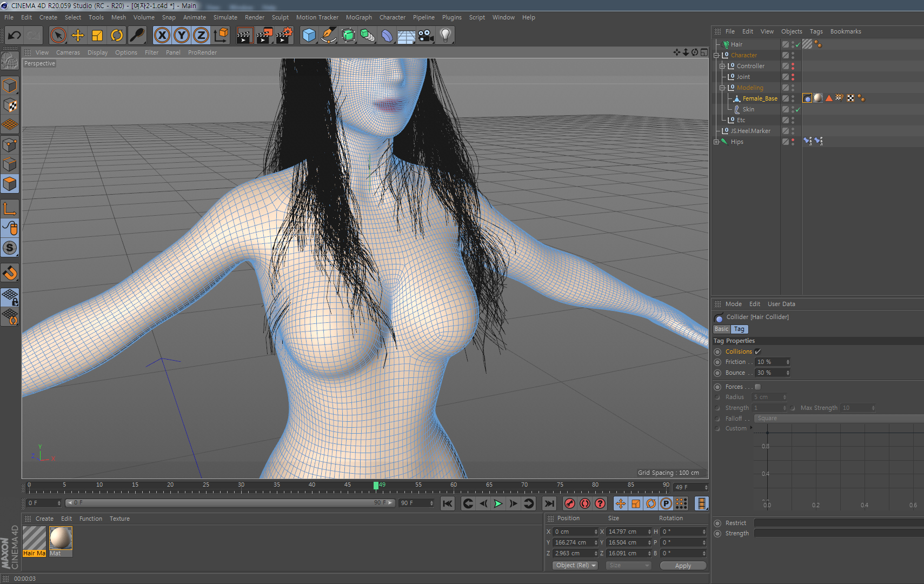Click the coordinate system icon
924x584 pixels.
point(221,36)
